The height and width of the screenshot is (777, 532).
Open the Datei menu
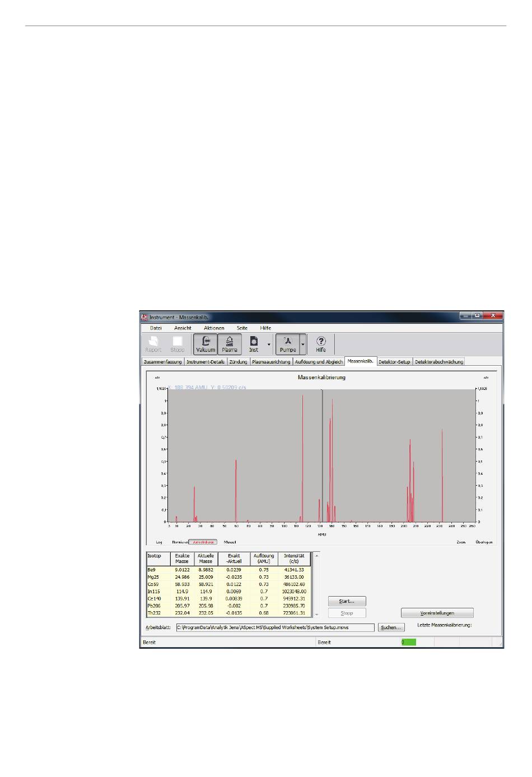pyautogui.click(x=156, y=328)
